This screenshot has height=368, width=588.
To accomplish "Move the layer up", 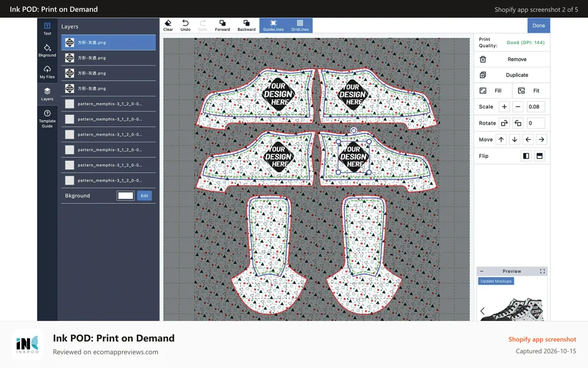I will pos(501,140).
